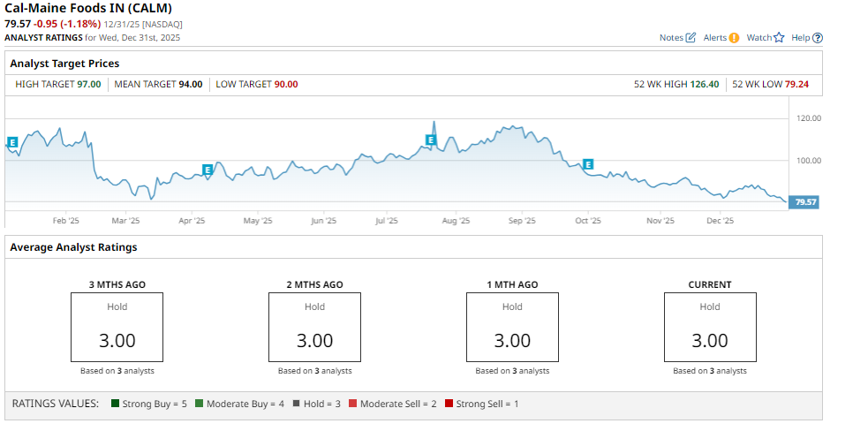Image resolution: width=868 pixels, height=431 pixels.
Task: Click the earnings marker at chart's left edge
Action: 12,142
